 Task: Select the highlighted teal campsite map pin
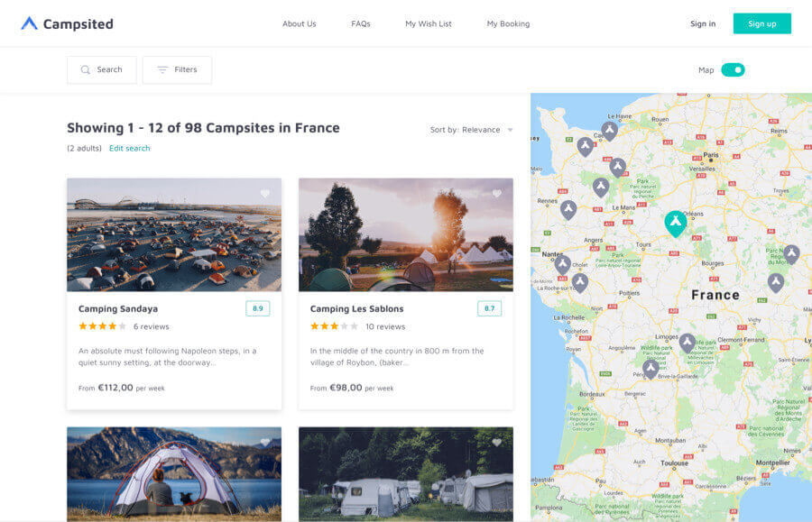pos(675,223)
